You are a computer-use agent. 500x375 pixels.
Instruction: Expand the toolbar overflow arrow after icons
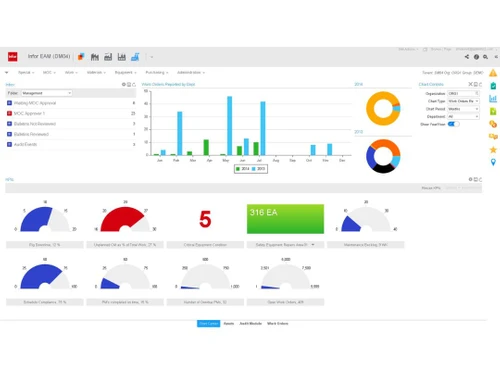(x=152, y=57)
